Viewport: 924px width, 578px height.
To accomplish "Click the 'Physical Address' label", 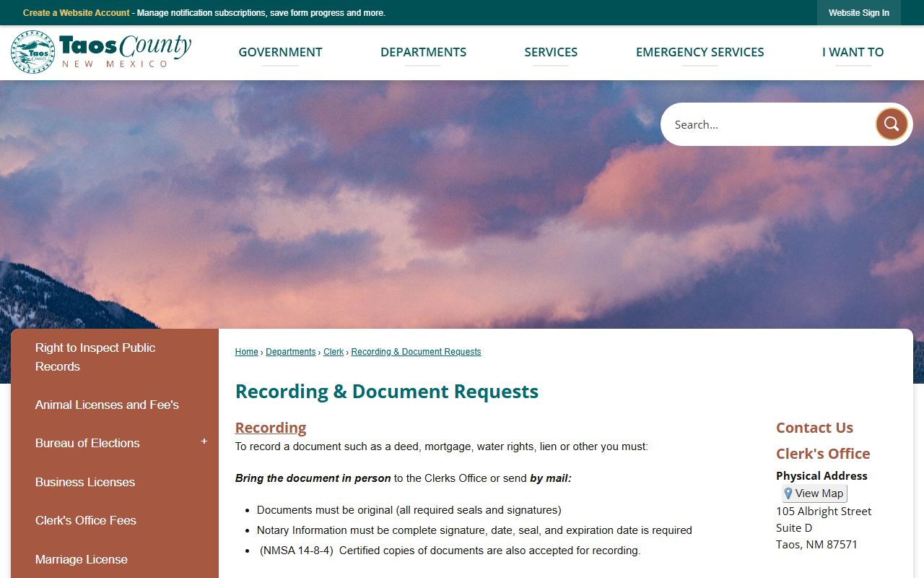I will click(x=821, y=475).
